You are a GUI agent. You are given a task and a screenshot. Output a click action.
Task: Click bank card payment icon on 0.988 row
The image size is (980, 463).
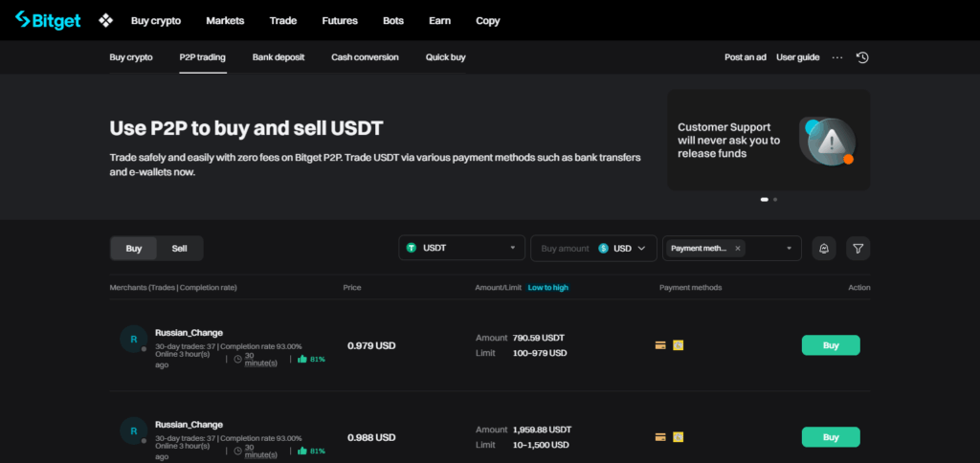coord(660,437)
